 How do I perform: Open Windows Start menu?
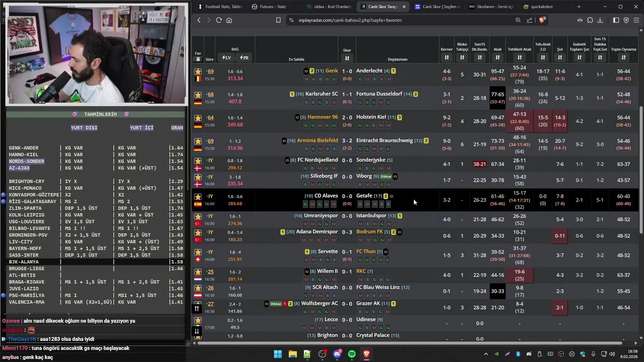[278, 354]
